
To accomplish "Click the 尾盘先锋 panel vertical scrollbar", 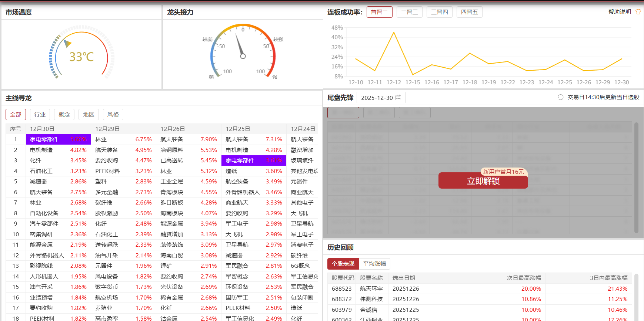I will click(637, 178).
